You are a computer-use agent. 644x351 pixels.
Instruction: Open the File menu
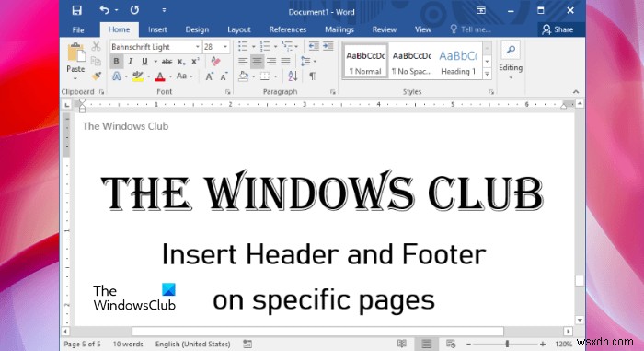click(x=78, y=29)
